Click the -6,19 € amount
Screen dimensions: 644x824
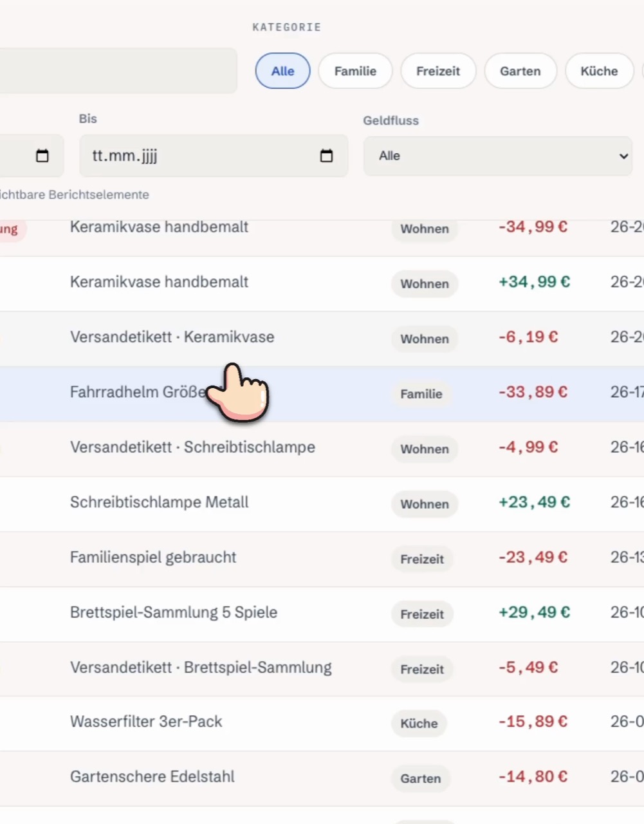click(x=528, y=337)
